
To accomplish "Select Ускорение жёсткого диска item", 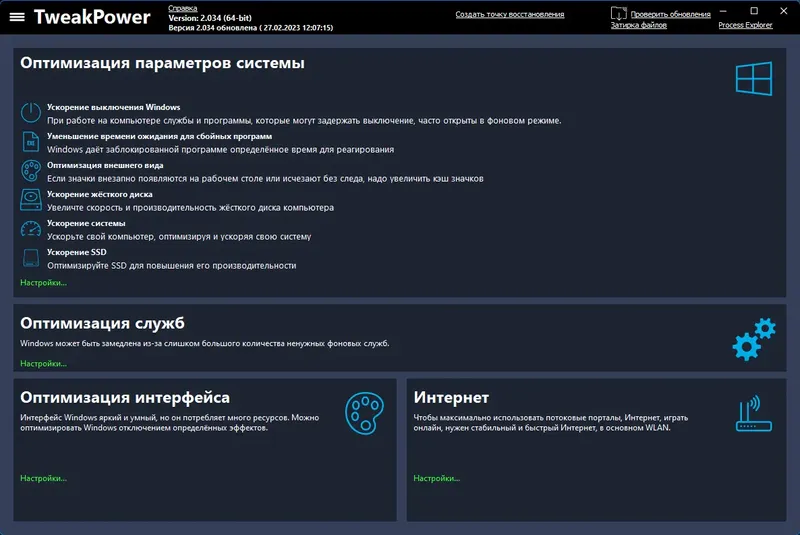I will (x=99, y=194).
